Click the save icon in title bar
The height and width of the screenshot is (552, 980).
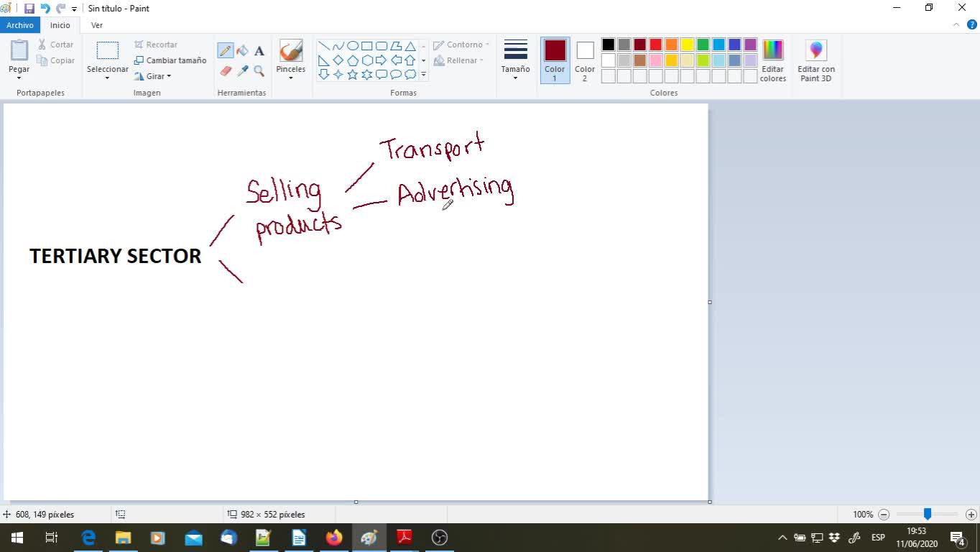[x=29, y=9]
